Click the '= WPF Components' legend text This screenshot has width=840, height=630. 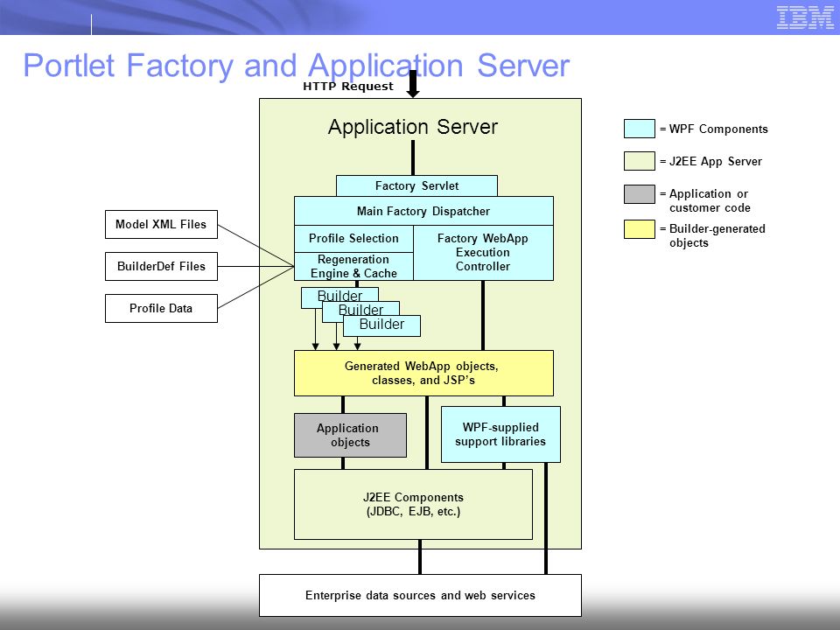[x=714, y=129]
